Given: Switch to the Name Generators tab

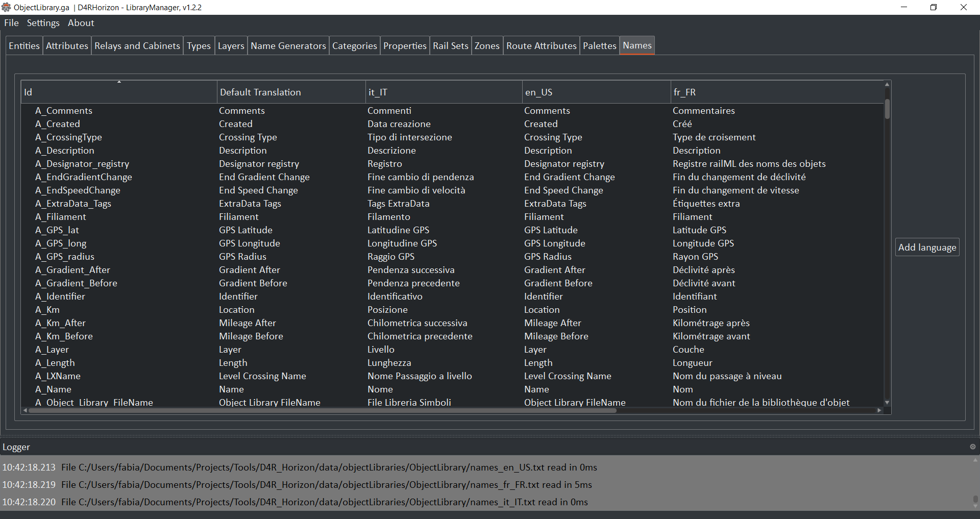Looking at the screenshot, I should tap(288, 46).
